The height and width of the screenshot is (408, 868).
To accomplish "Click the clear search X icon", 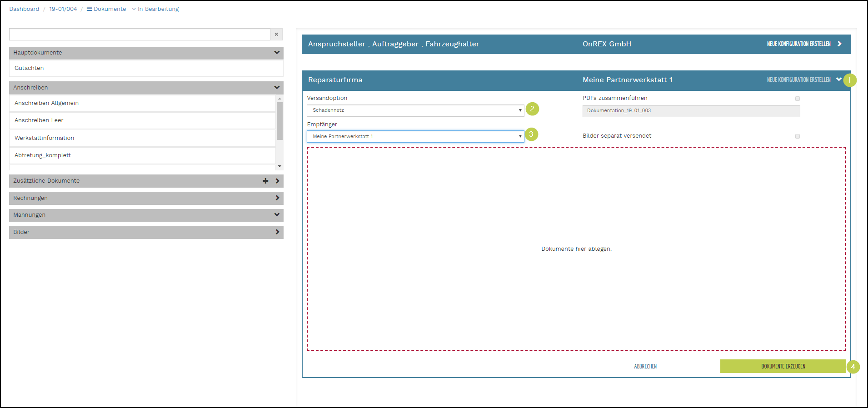I will (276, 35).
